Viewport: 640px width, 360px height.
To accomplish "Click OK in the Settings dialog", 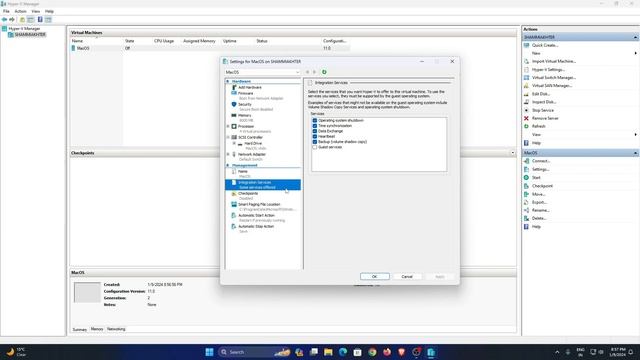I will click(375, 277).
